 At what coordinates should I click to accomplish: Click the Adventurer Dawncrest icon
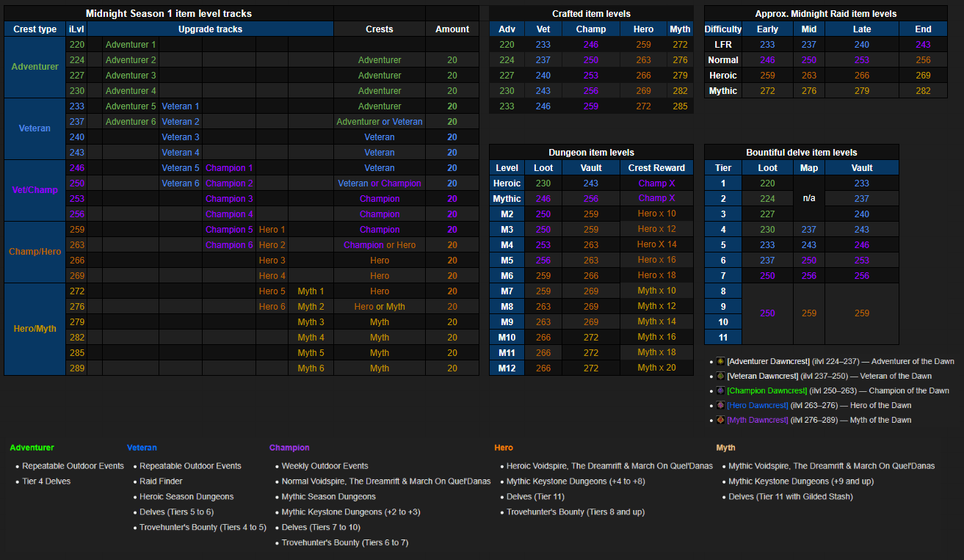click(721, 361)
